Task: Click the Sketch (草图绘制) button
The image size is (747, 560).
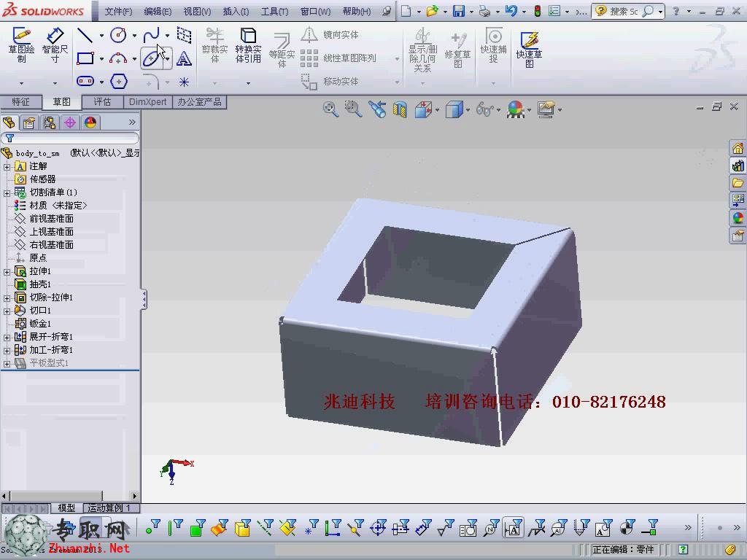Action: [x=21, y=45]
